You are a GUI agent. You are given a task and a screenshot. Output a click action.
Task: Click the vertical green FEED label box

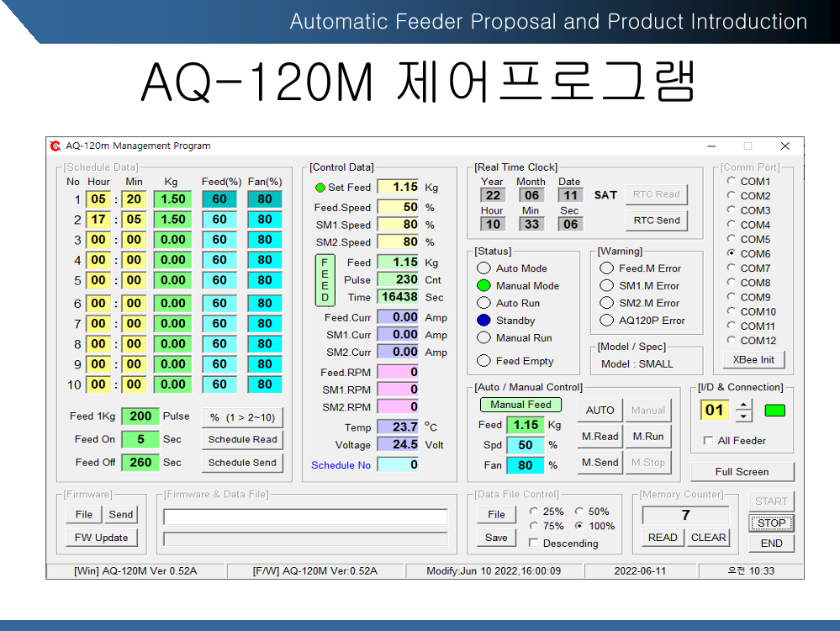click(325, 280)
